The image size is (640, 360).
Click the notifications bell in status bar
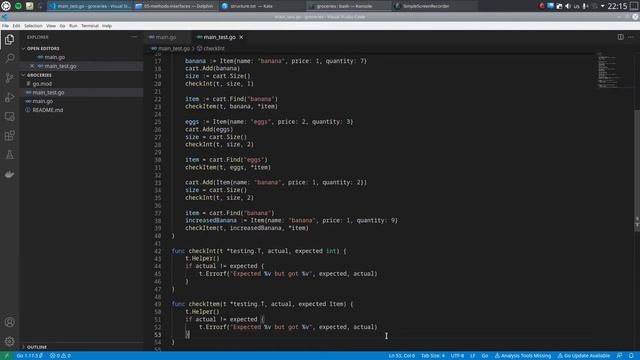(631, 356)
